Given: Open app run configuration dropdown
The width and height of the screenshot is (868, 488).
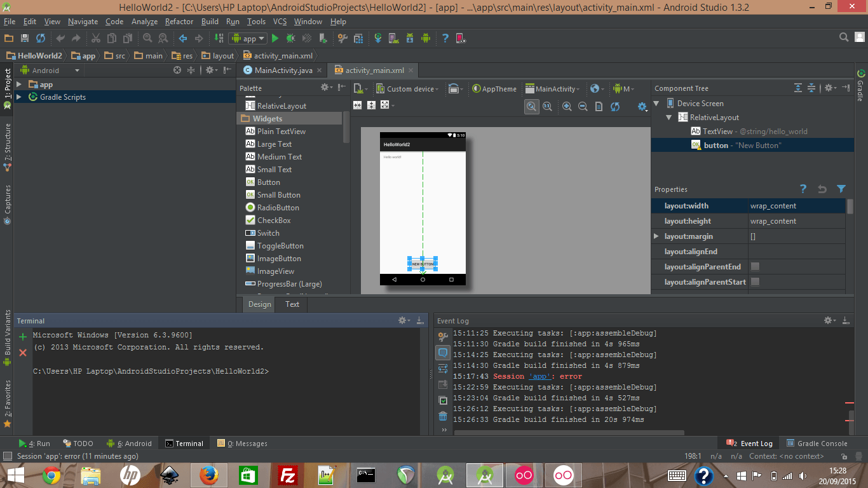Looking at the screenshot, I should 248,39.
